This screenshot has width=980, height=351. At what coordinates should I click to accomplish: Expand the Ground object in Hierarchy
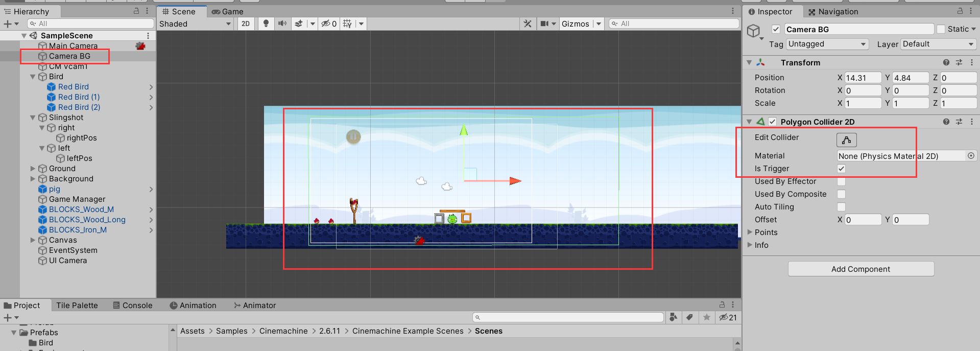[33, 169]
